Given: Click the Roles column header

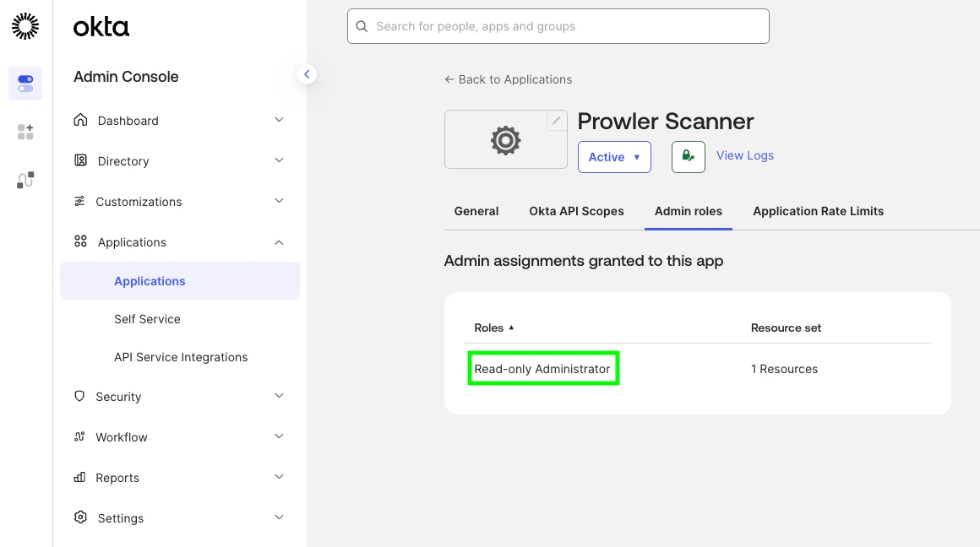Looking at the screenshot, I should pyautogui.click(x=489, y=328).
